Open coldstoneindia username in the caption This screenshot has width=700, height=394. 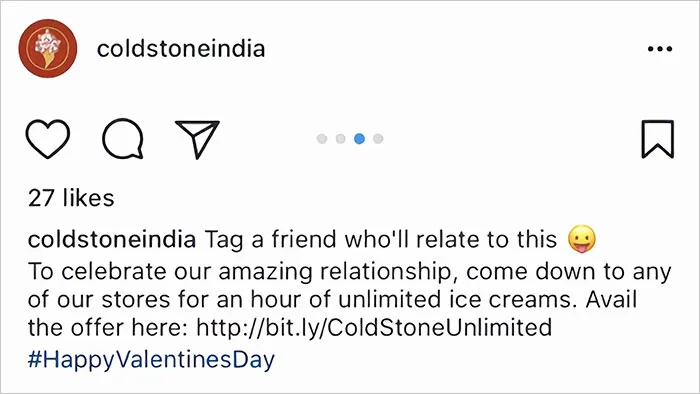tap(112, 239)
